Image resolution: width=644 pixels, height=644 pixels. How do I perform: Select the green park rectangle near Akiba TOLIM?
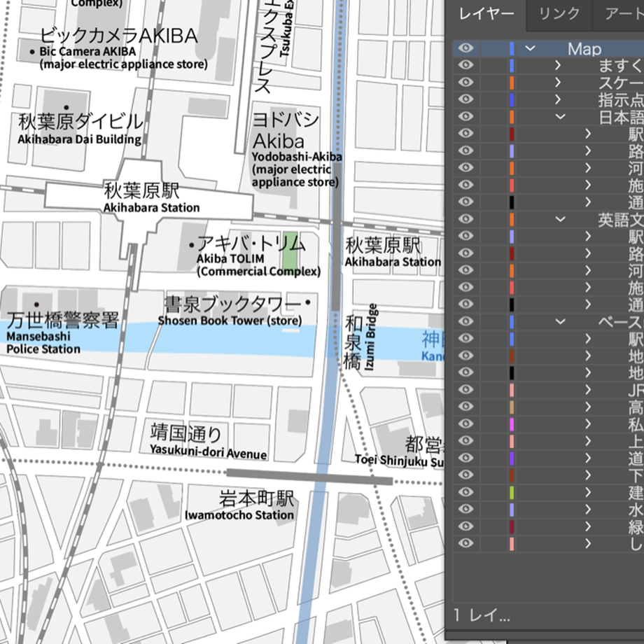tap(290, 251)
